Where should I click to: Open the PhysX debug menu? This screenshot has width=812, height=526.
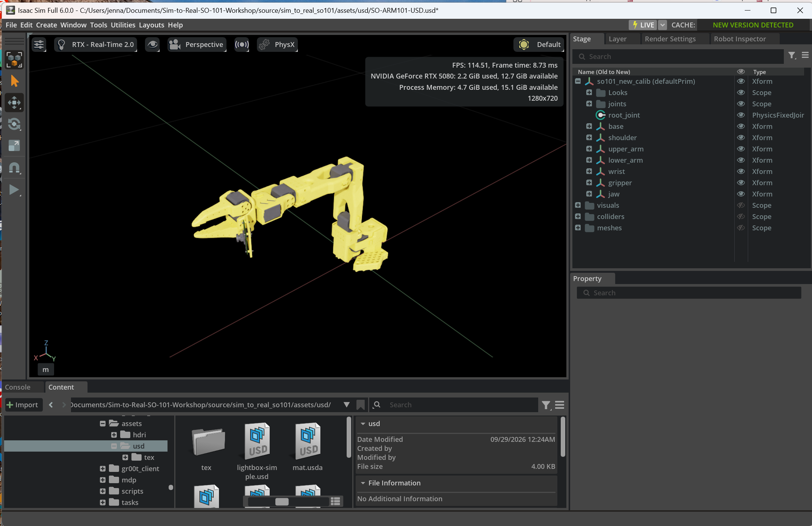point(277,45)
